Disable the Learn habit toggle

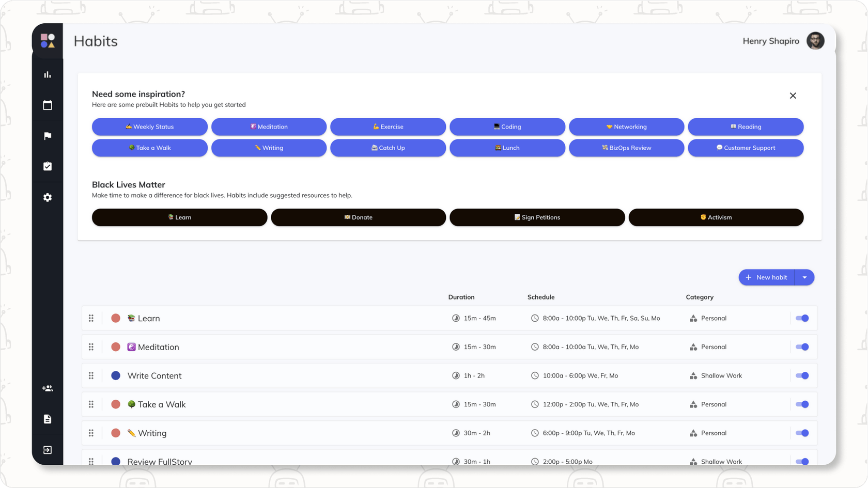801,318
